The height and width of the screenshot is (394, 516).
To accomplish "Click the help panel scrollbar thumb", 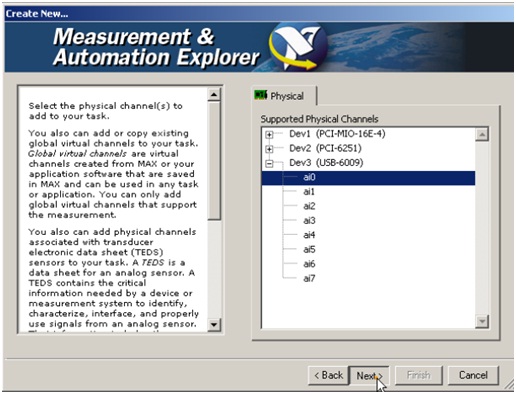I will point(214,161).
